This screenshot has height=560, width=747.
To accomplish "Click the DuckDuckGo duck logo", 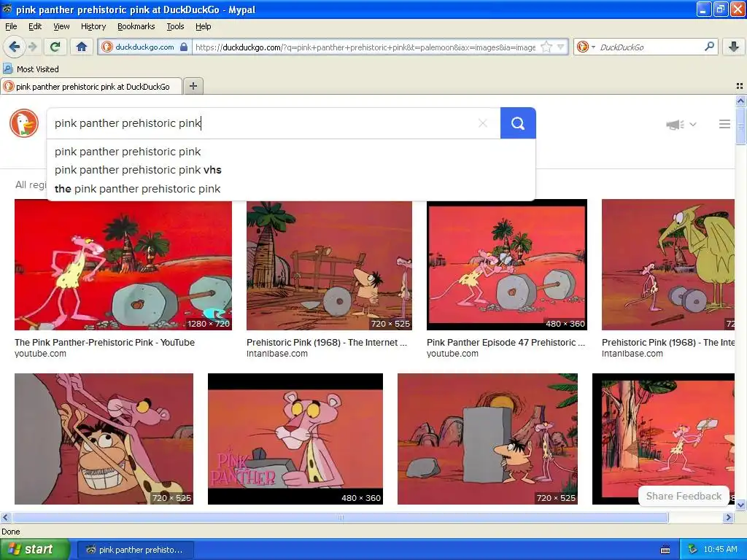I will point(24,123).
